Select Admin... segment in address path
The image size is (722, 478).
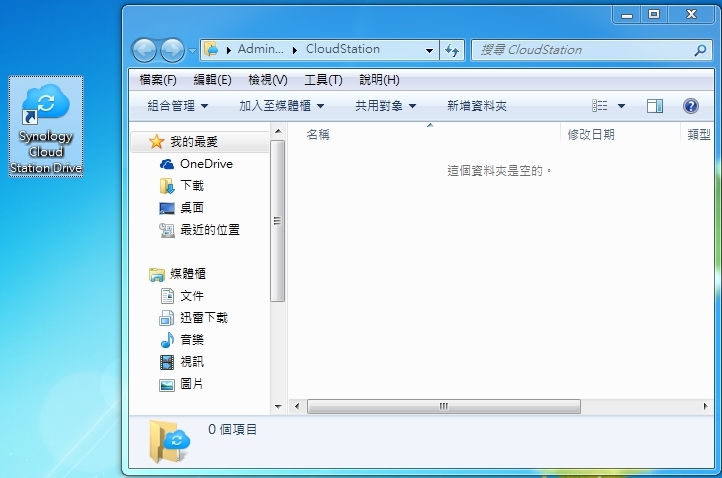point(260,49)
